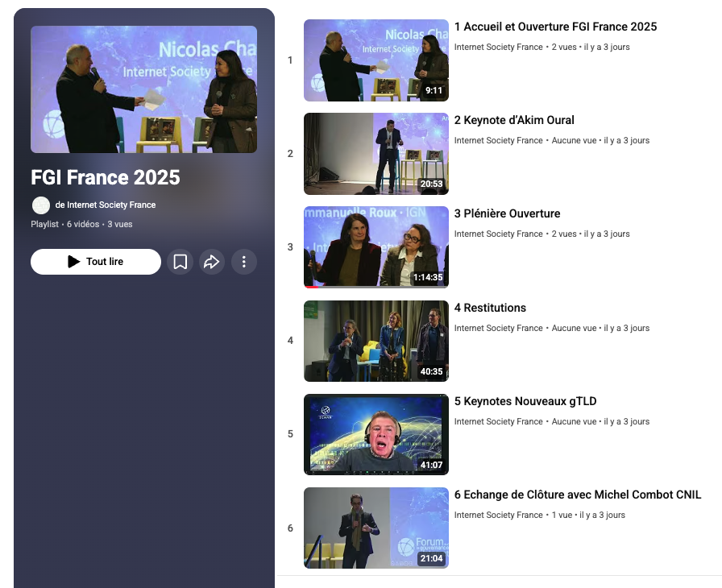Select the '3 Plénière Ouverture' video title
Viewport: 722px width, 588px height.
coord(507,214)
